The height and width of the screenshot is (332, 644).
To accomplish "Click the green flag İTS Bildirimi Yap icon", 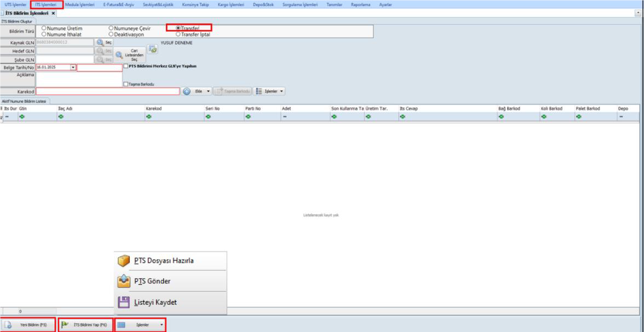I will click(65, 325).
